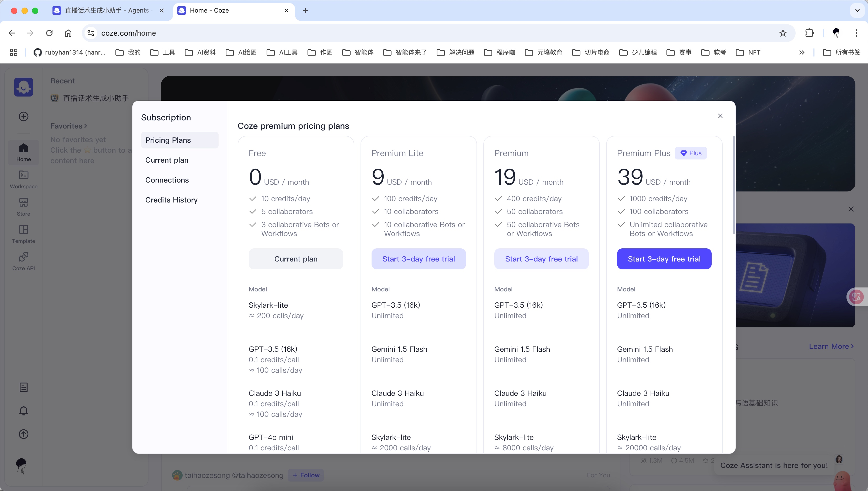
Task: Open the Chrome tab search dropdown
Action: pos(857,10)
